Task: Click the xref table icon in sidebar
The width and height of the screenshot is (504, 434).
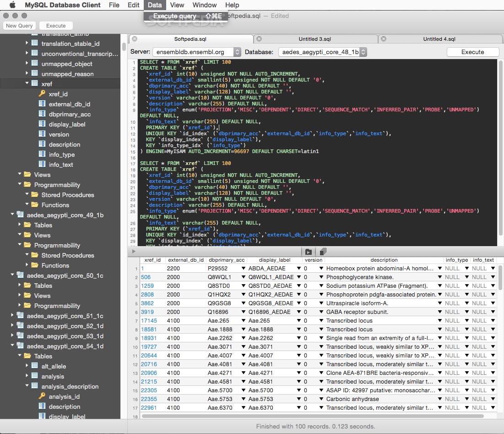Action: coord(35,83)
